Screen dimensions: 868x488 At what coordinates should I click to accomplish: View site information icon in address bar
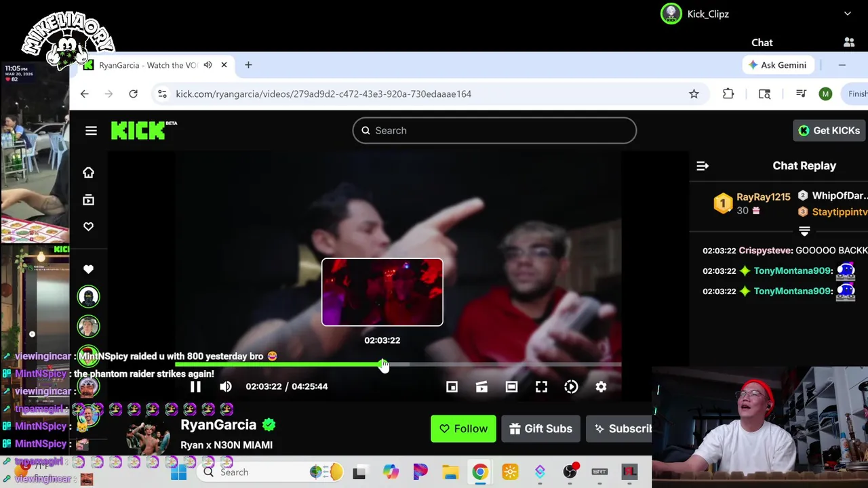click(162, 94)
